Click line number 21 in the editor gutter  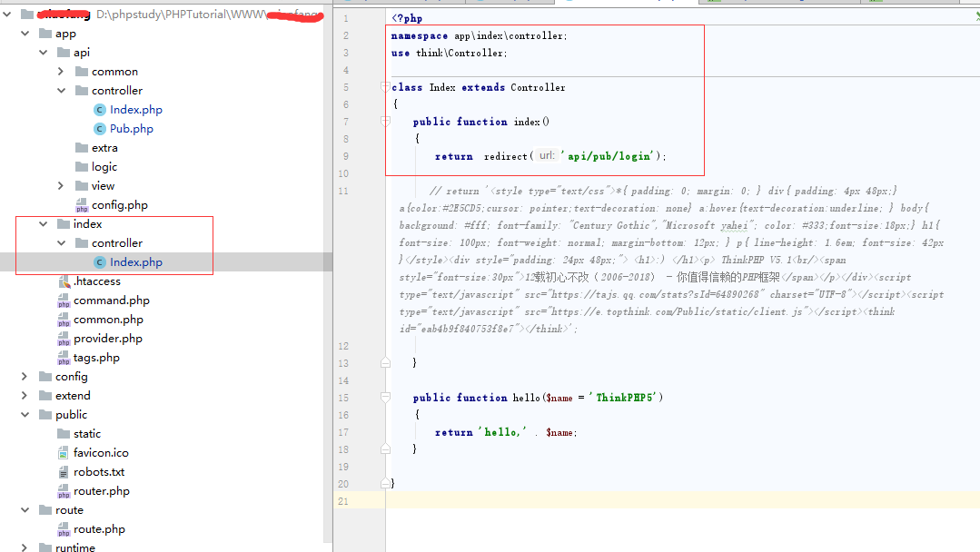point(343,500)
